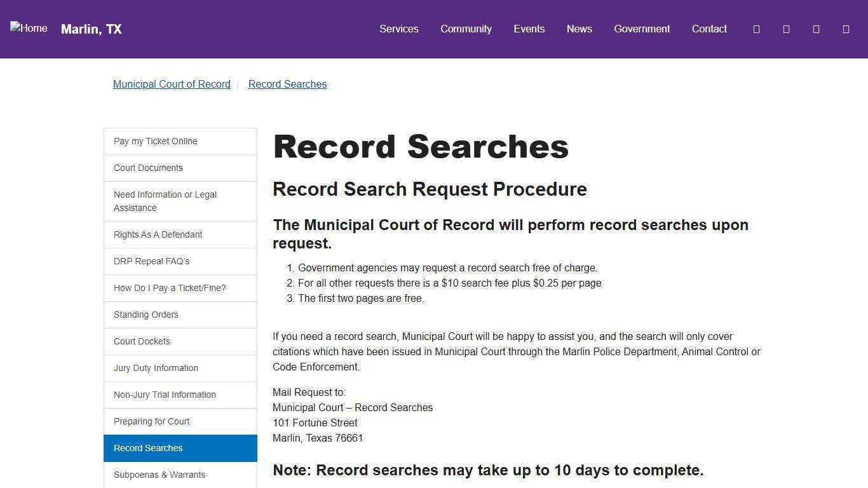Open the Municipal Court of Record breadcrumb link
The height and width of the screenshot is (488, 868).
pos(172,84)
